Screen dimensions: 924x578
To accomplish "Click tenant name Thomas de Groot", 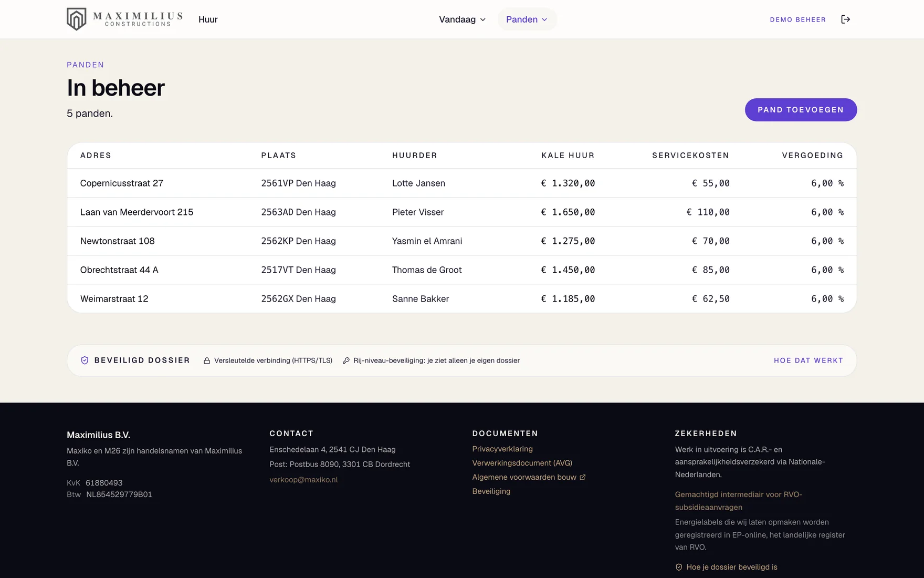I will click(427, 270).
